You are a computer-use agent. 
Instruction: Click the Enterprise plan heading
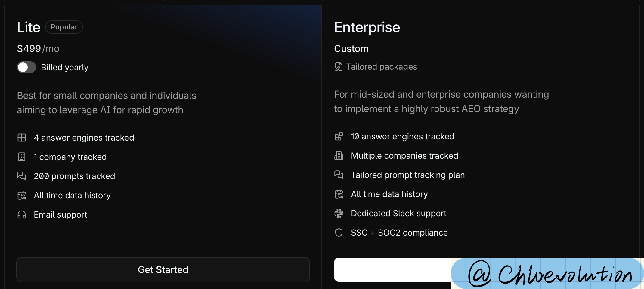pyautogui.click(x=367, y=27)
